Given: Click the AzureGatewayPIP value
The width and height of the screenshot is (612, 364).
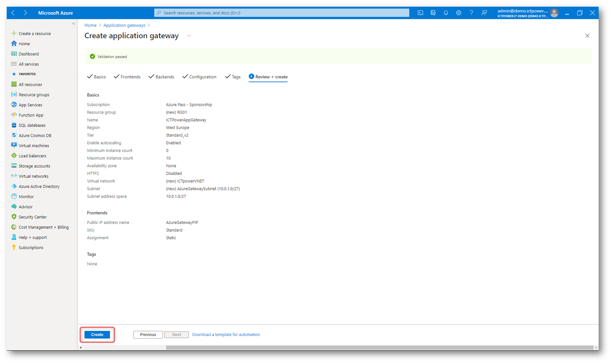Looking at the screenshot, I should coord(182,222).
